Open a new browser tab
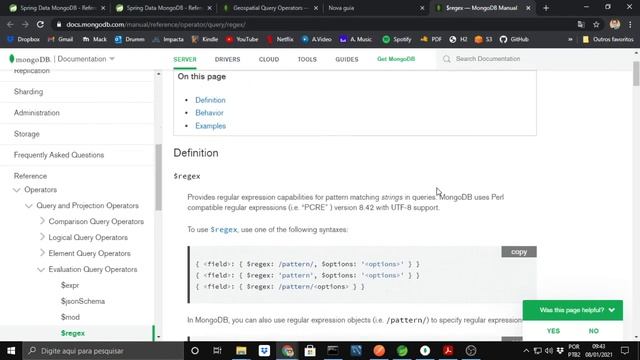The width and height of the screenshot is (640, 360). coord(546,8)
